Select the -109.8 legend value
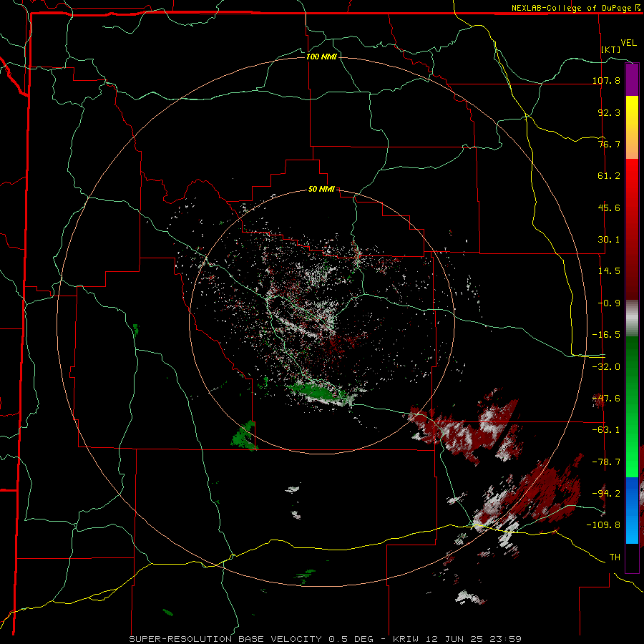 [x=603, y=525]
